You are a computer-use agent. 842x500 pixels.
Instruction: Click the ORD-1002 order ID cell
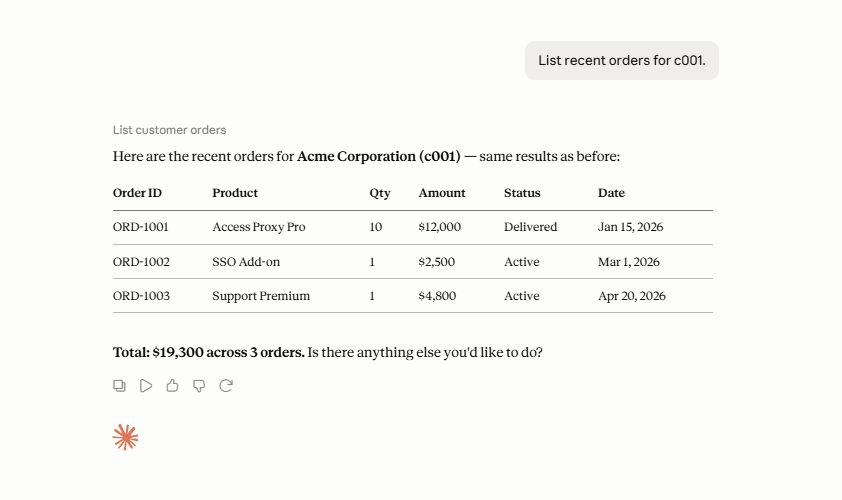(141, 262)
